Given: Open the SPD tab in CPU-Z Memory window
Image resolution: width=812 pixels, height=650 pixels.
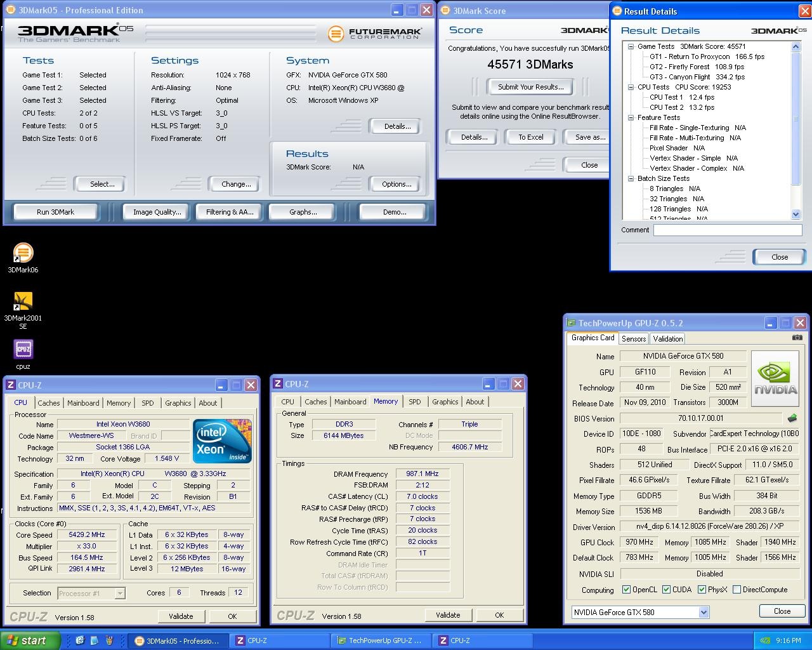Looking at the screenshot, I should point(415,402).
